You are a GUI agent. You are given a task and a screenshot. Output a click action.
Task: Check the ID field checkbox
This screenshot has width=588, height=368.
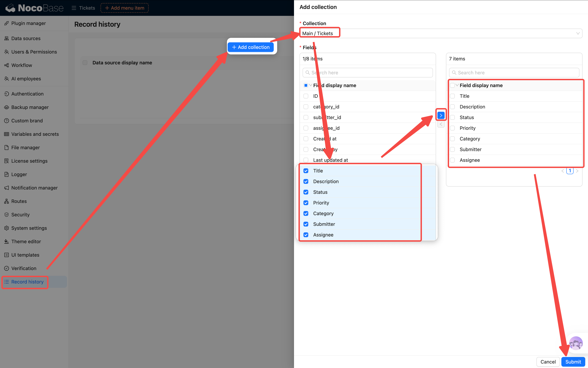click(306, 96)
